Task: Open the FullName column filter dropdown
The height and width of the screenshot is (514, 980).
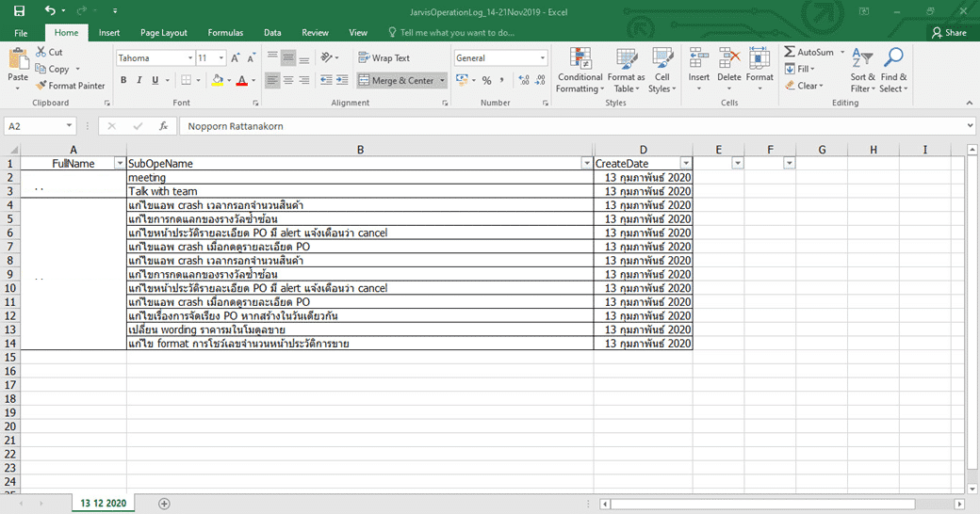Action: pos(119,164)
